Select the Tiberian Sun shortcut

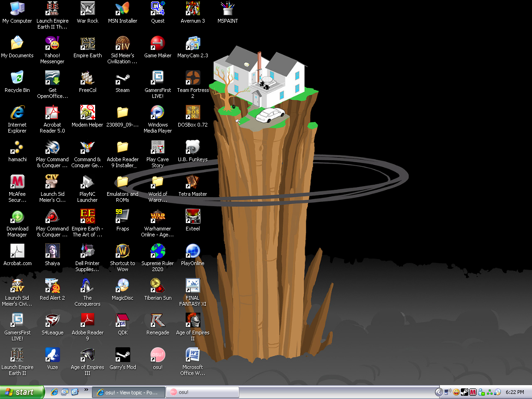[158, 290]
